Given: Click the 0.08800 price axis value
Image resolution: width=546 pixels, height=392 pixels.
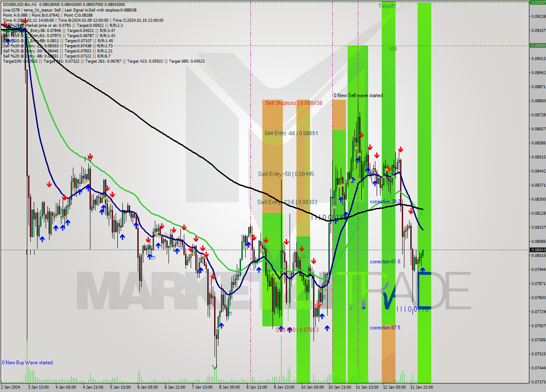Looking at the screenshot, I should [538, 101].
